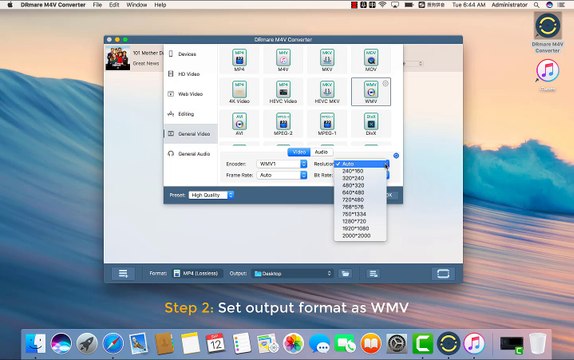
Task: Open the output folder browse icon
Action: coord(345,274)
